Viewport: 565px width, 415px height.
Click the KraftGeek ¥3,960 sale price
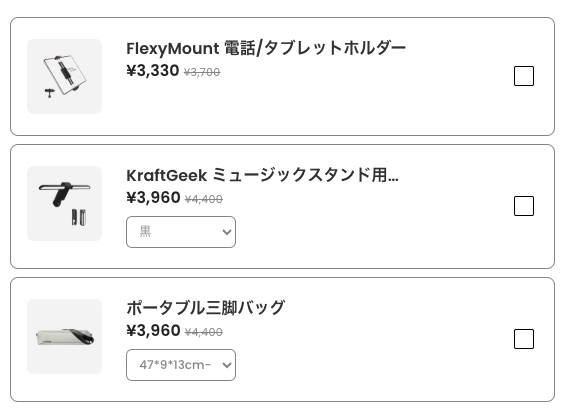pos(153,197)
